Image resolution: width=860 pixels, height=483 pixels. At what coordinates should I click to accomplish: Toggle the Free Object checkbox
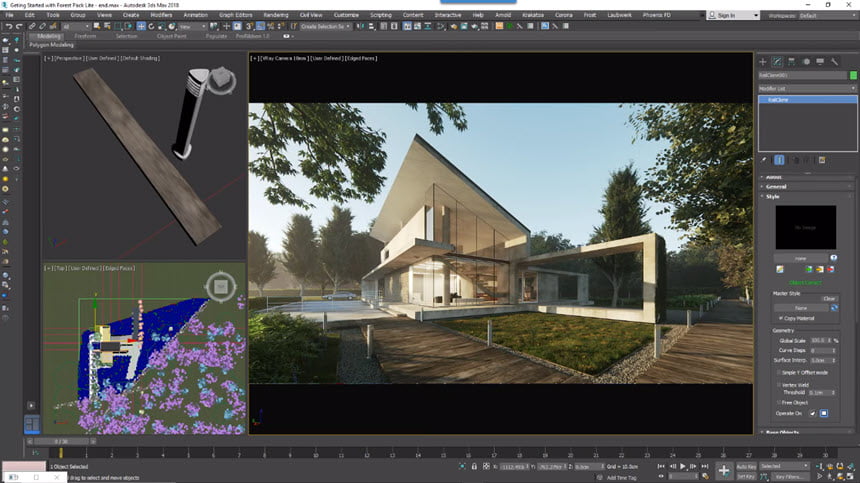(x=779, y=402)
